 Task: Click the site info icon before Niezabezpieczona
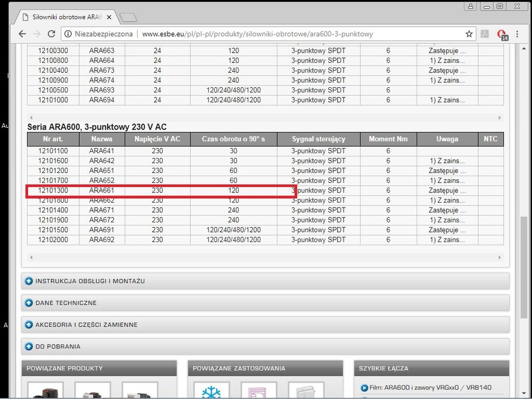point(68,34)
